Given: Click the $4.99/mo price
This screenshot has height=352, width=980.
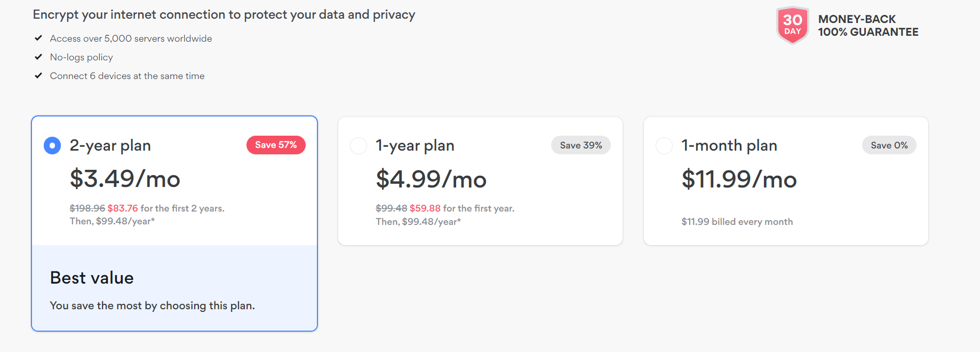Looking at the screenshot, I should (x=431, y=179).
